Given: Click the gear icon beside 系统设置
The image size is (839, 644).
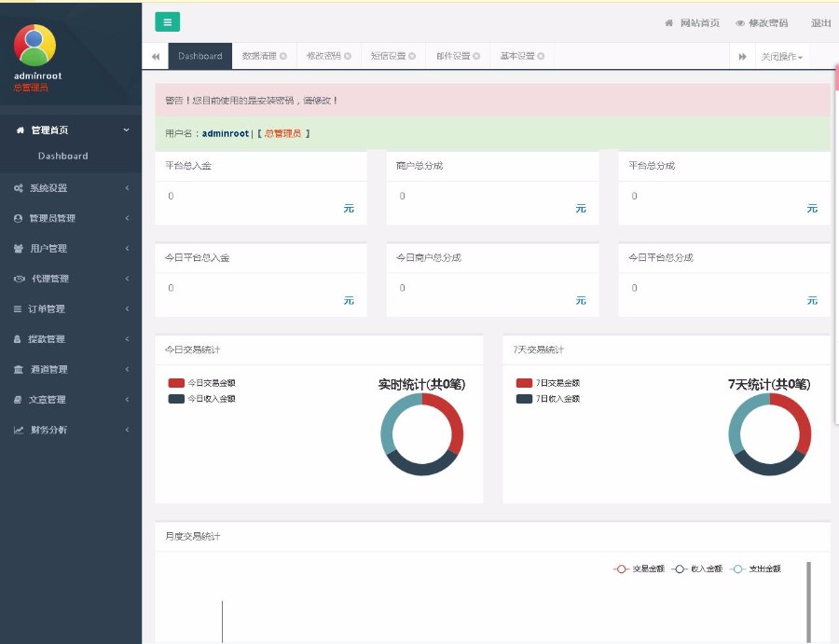Looking at the screenshot, I should [x=19, y=187].
